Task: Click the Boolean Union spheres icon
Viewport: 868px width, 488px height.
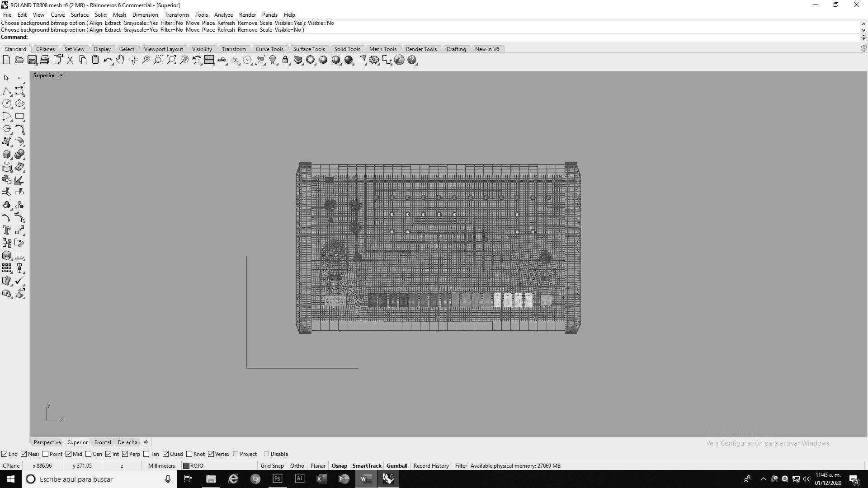Action: pyautogui.click(x=19, y=154)
